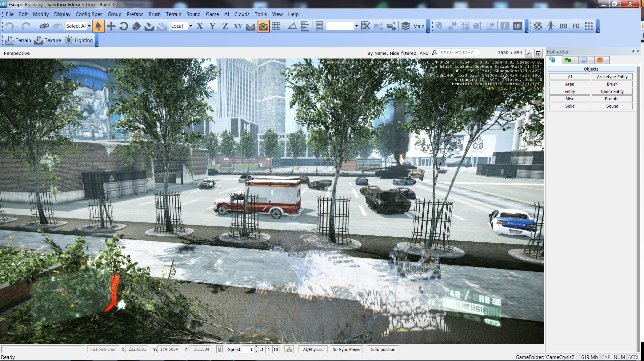Choose the Move tool

111,26
